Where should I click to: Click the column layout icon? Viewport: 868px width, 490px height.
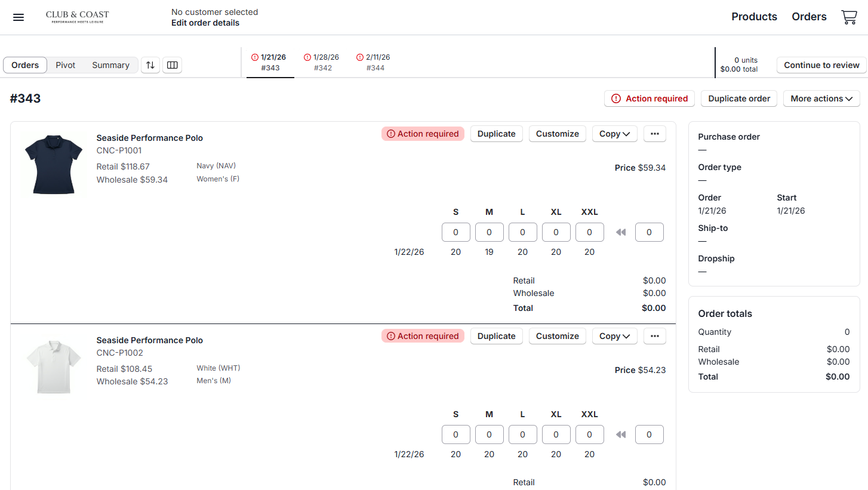173,65
